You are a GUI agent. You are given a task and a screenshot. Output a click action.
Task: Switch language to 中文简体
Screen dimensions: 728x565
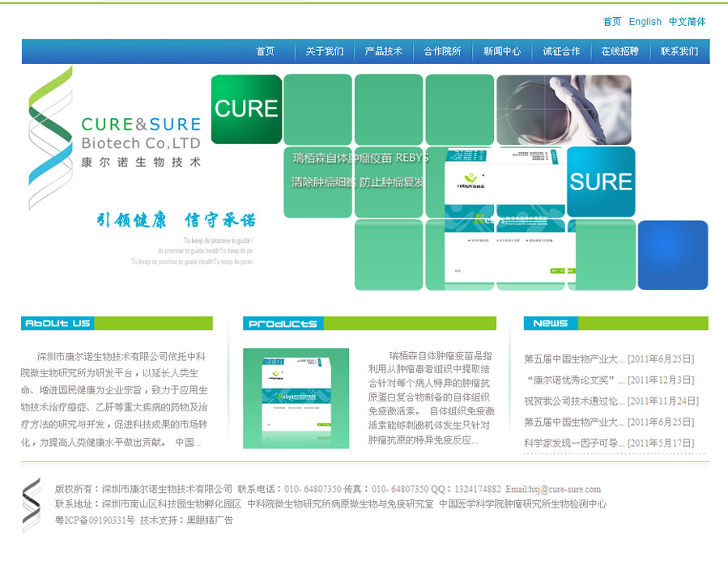point(688,22)
